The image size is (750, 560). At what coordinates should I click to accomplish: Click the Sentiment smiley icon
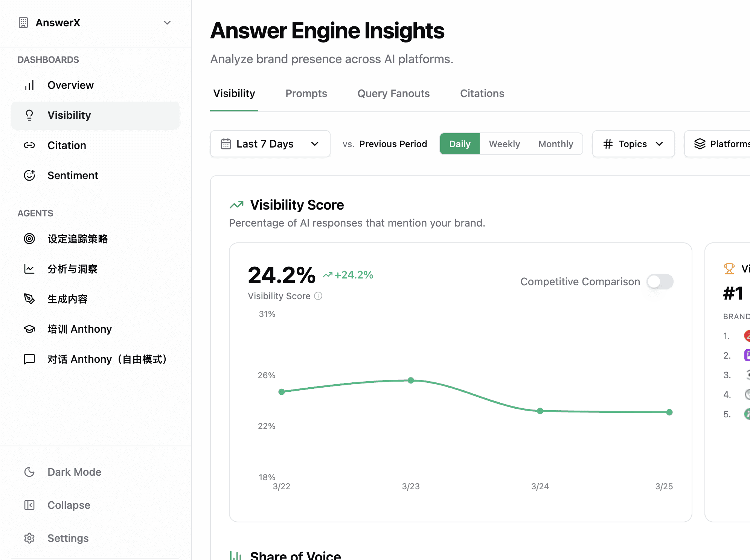(29, 175)
